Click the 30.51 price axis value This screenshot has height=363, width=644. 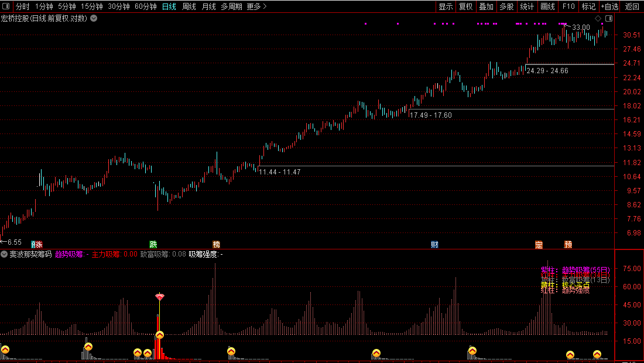(x=632, y=35)
